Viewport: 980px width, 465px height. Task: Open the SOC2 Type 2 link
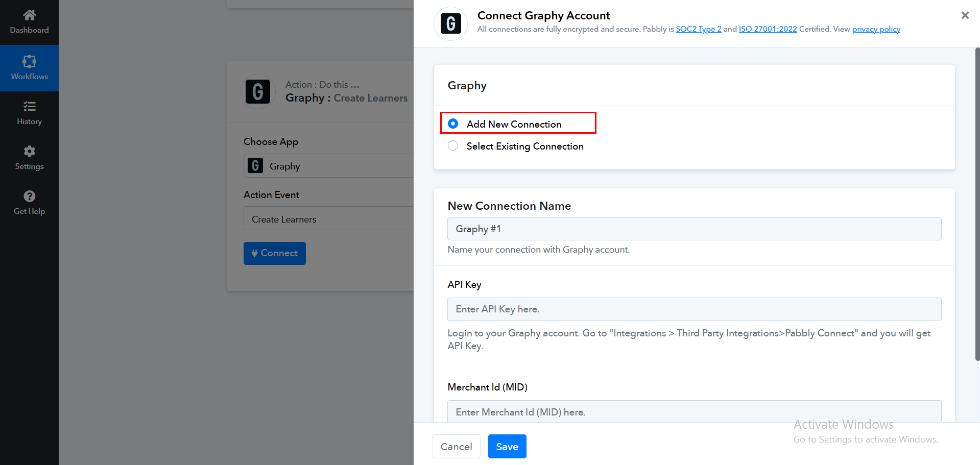[698, 29]
